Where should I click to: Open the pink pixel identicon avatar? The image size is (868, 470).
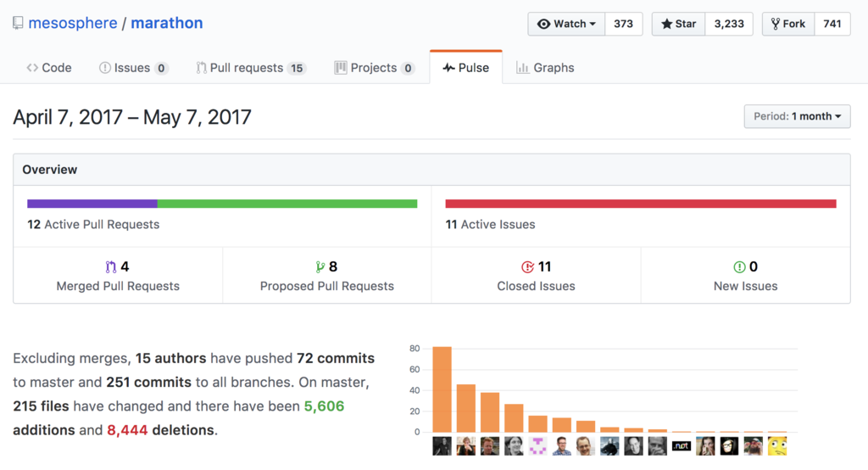[537, 445]
